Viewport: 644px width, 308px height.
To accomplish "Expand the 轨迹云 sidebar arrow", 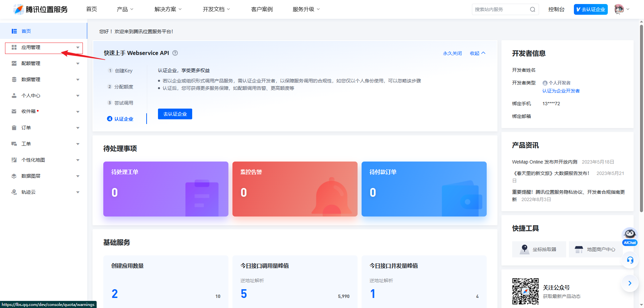I will 78,192.
